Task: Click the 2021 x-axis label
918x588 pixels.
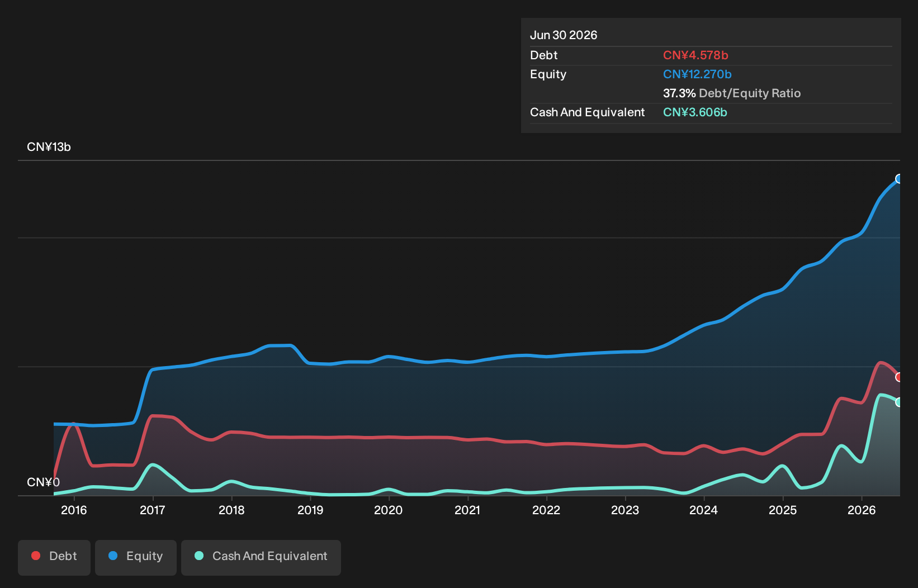Action: pos(467,510)
